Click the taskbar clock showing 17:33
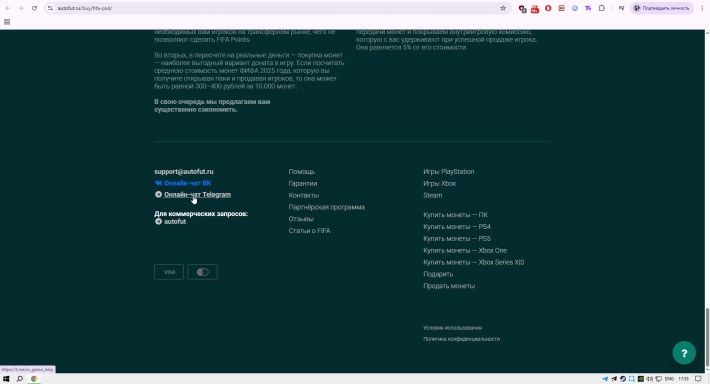This screenshot has height=384, width=710. point(683,379)
